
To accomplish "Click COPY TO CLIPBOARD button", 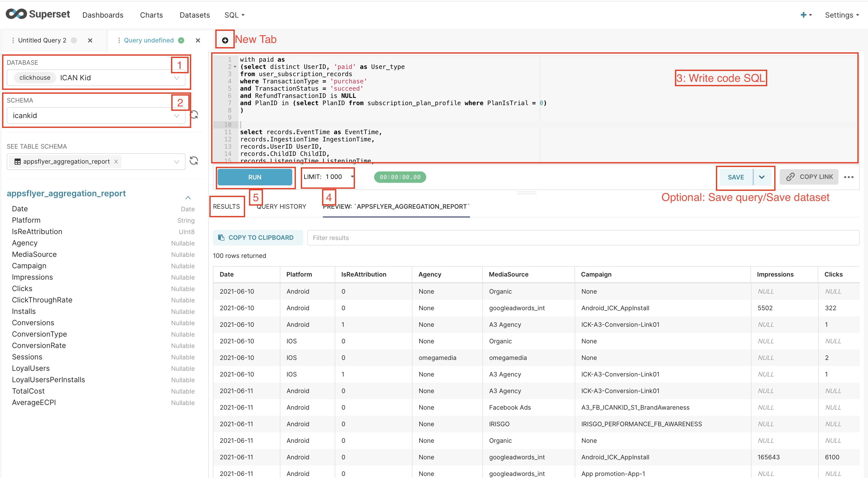I will (258, 237).
